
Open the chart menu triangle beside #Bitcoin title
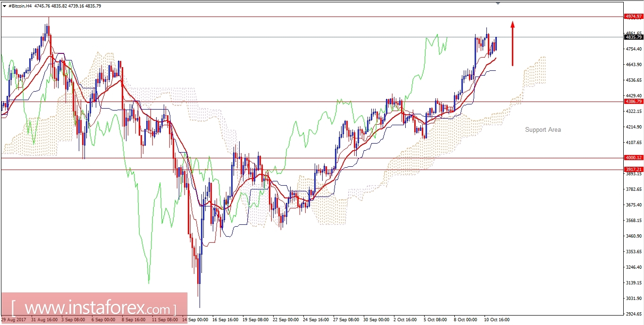tap(4, 6)
